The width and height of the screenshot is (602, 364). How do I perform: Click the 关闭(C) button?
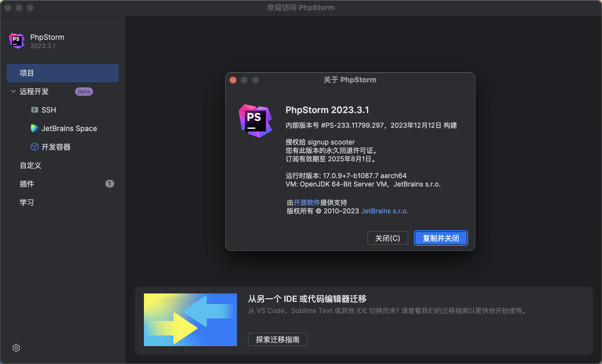click(x=388, y=238)
